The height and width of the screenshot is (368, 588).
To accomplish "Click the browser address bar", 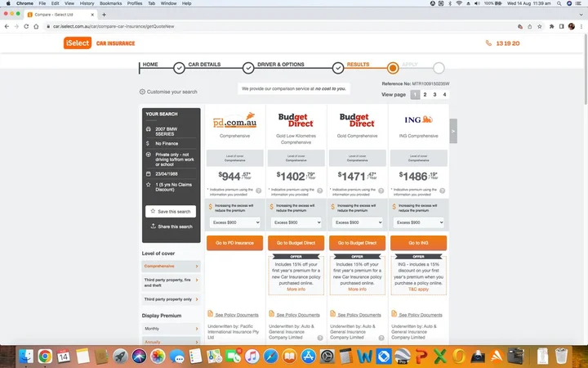I will point(279,26).
